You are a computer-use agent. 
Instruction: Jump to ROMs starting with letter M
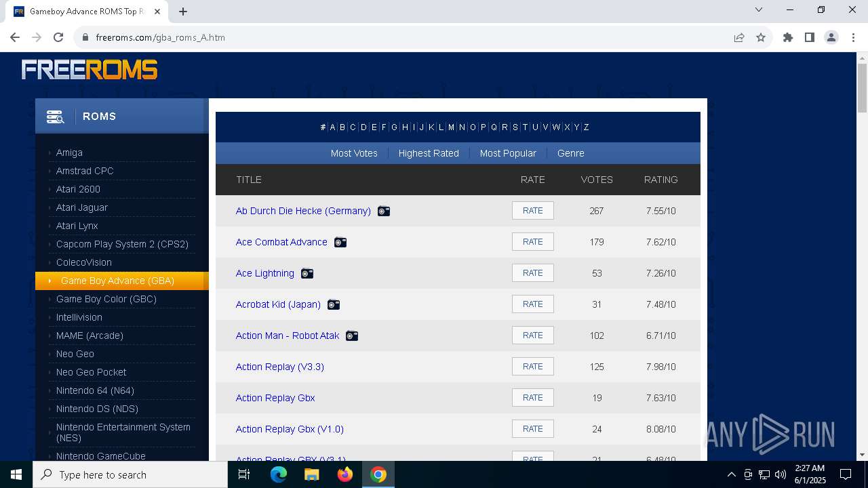451,127
